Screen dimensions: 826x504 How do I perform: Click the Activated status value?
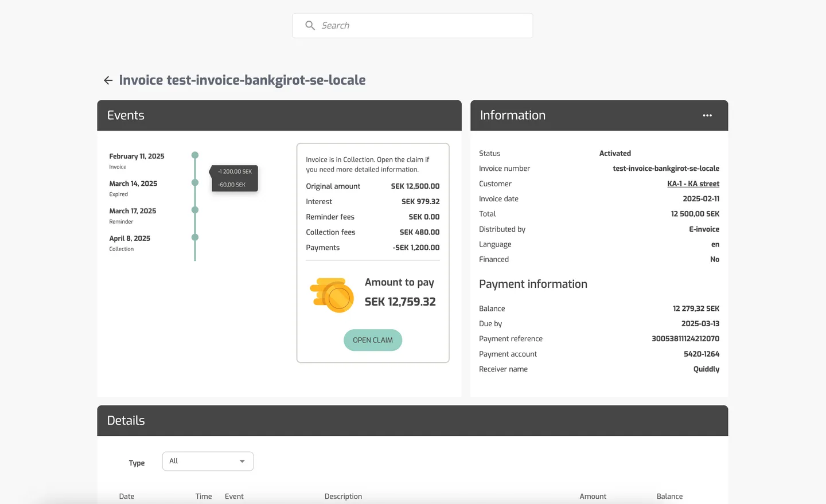click(615, 153)
